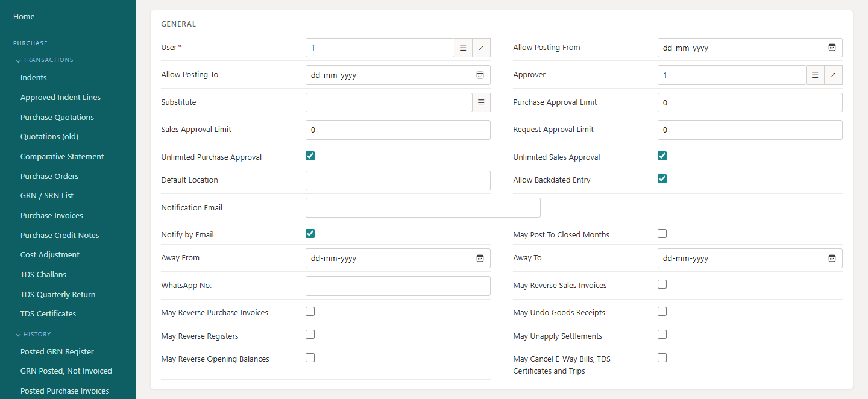Tick May Undo Goods Receipts
This screenshot has height=399, width=868.
point(662,312)
